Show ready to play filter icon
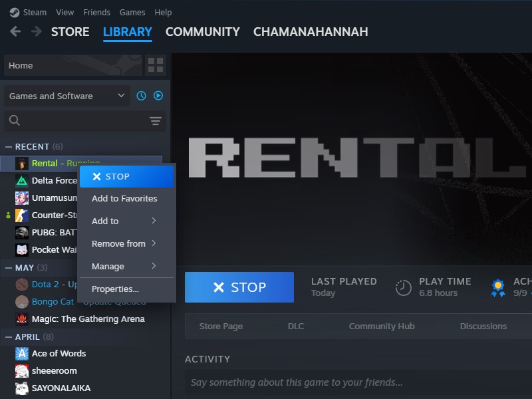Viewport: 532px width, 399px height. [158, 96]
